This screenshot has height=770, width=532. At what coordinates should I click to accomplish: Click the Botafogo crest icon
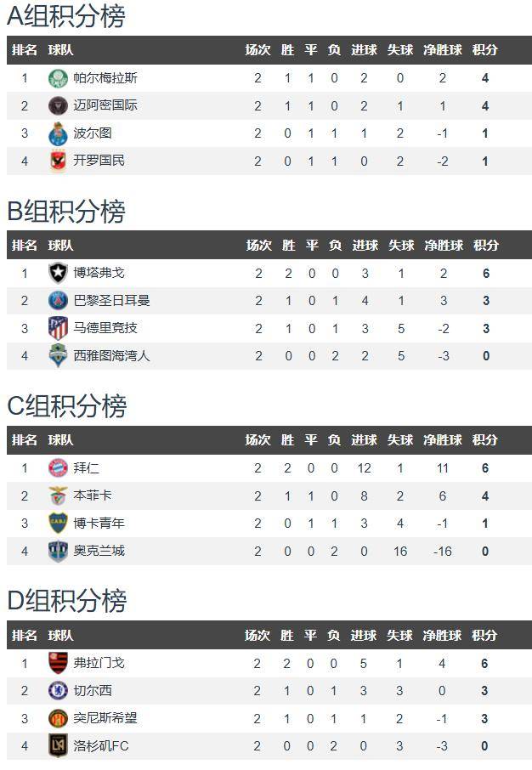(58, 274)
